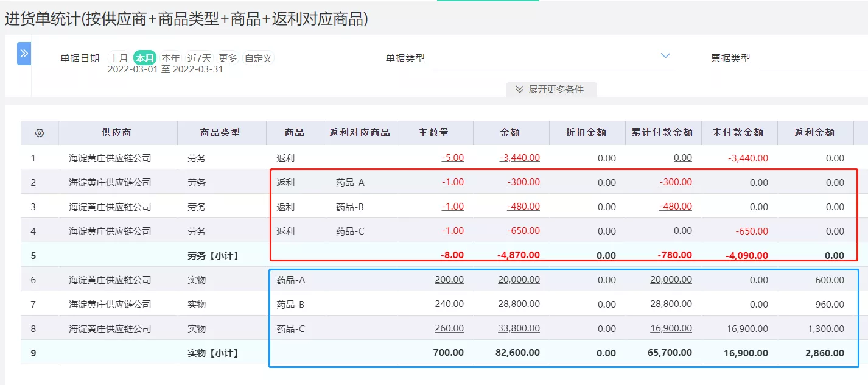Open the 20,000.00 amount link for 药品-A

pos(519,280)
